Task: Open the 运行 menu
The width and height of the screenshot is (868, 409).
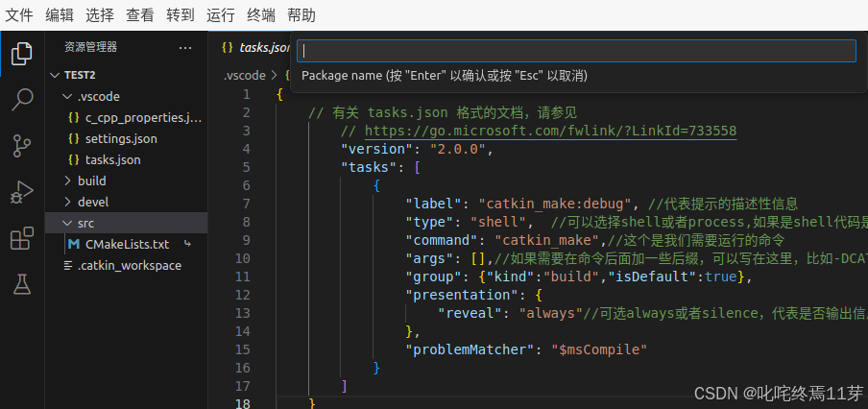Action: pyautogui.click(x=221, y=15)
